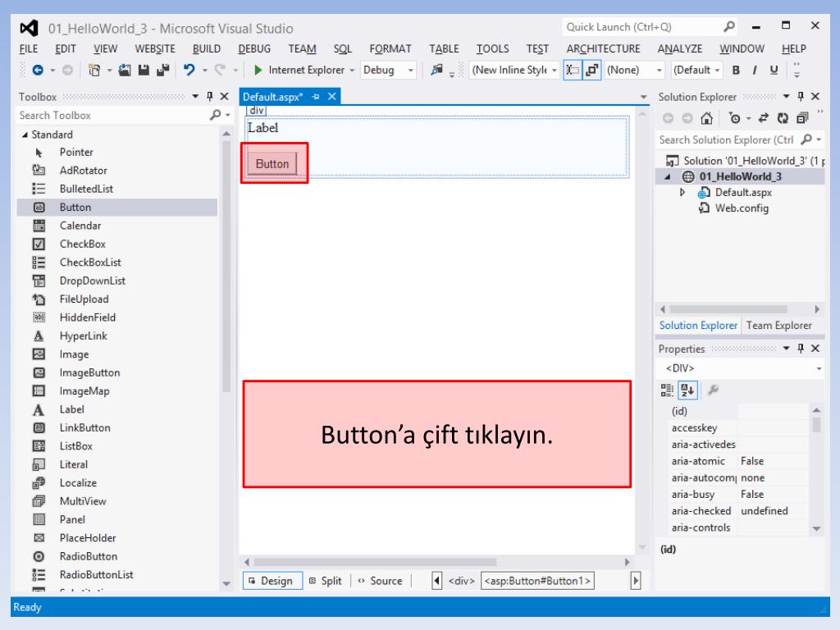Click the Search Solution Explorer field
The width and height of the screenshot is (840, 630).
727,139
